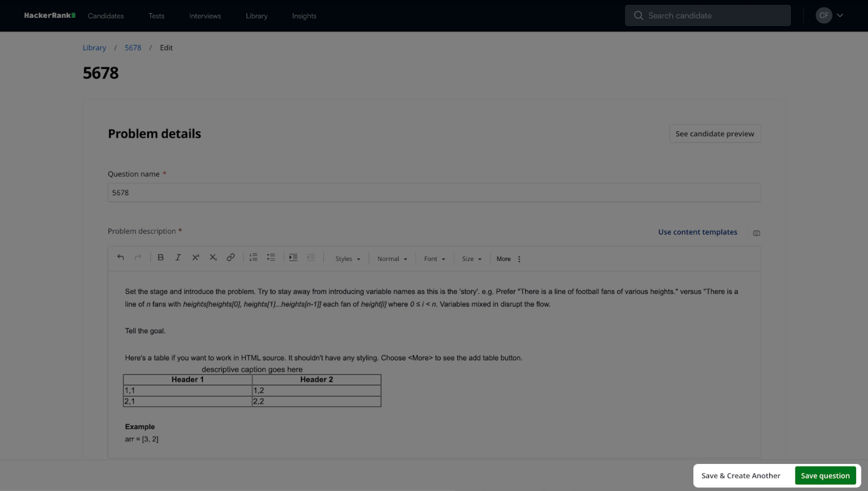Increase paragraph indent

(x=293, y=258)
